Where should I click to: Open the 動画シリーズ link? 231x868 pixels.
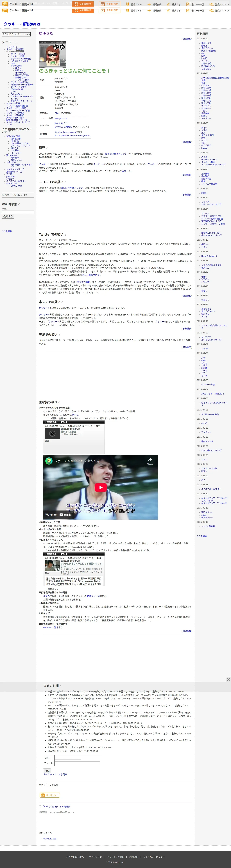click(x=94, y=596)
